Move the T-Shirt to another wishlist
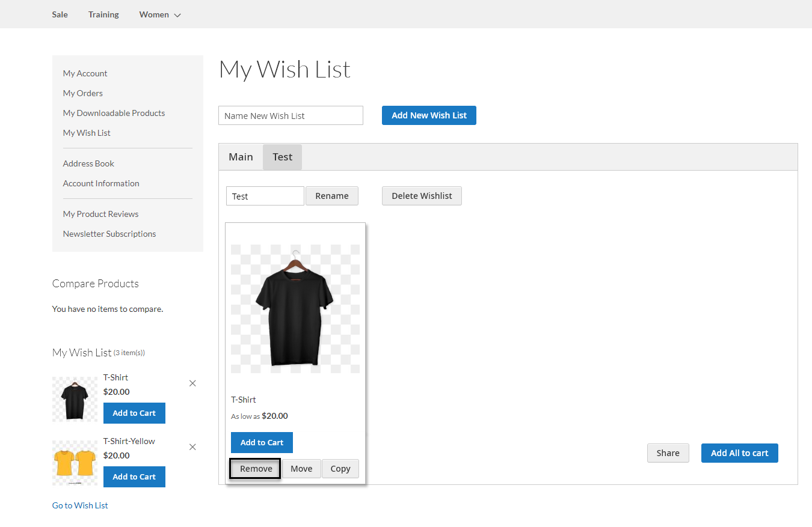The width and height of the screenshot is (812, 527). click(301, 469)
